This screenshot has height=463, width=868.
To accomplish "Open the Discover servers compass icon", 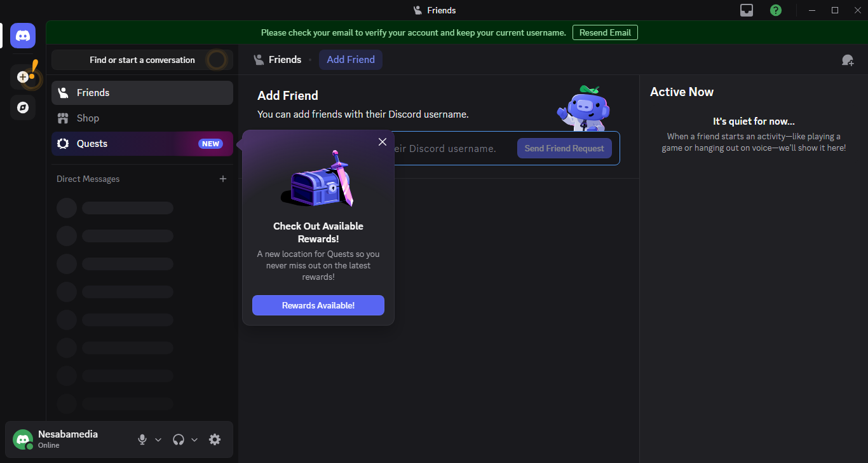I will coord(23,107).
